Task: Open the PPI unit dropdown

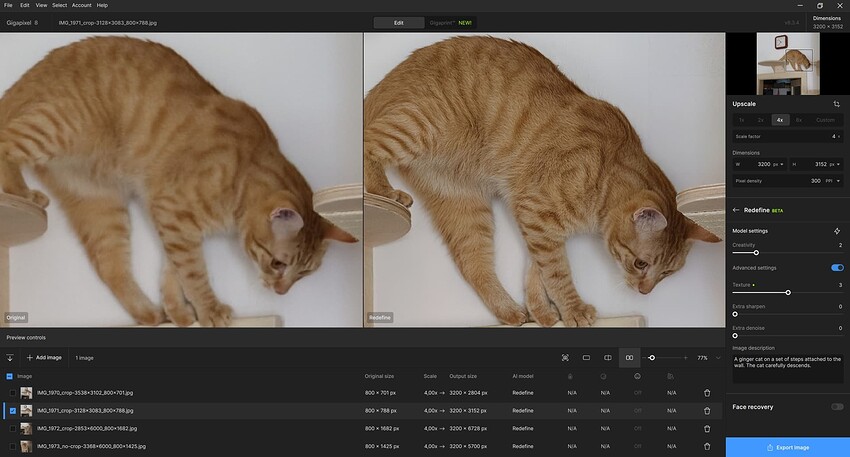Action: (x=833, y=181)
